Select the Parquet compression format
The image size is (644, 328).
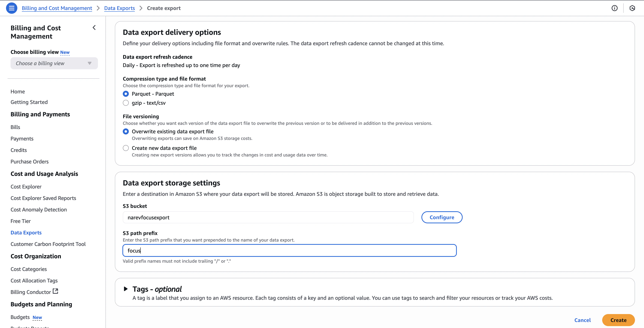pos(126,94)
